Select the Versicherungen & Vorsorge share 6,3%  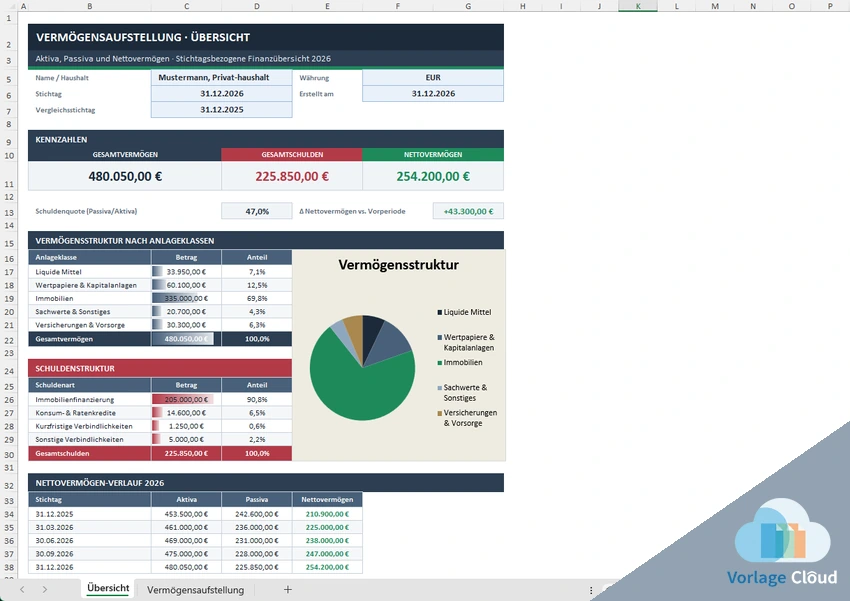(x=257, y=325)
